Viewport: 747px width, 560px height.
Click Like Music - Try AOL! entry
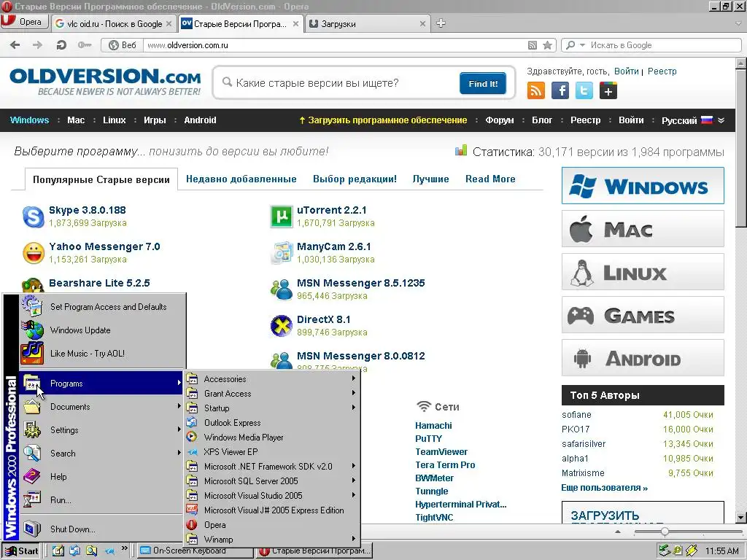coord(102,354)
